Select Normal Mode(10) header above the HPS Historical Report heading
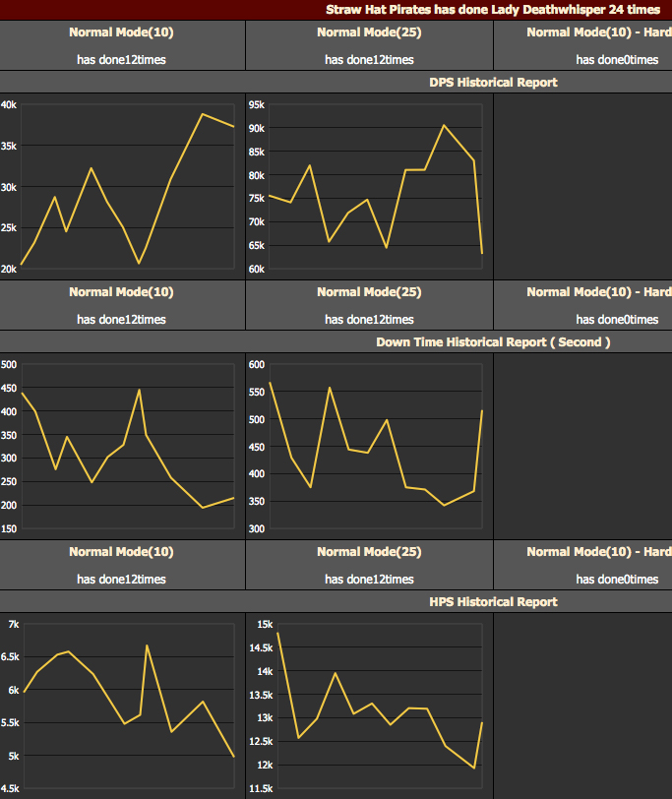 point(121,552)
